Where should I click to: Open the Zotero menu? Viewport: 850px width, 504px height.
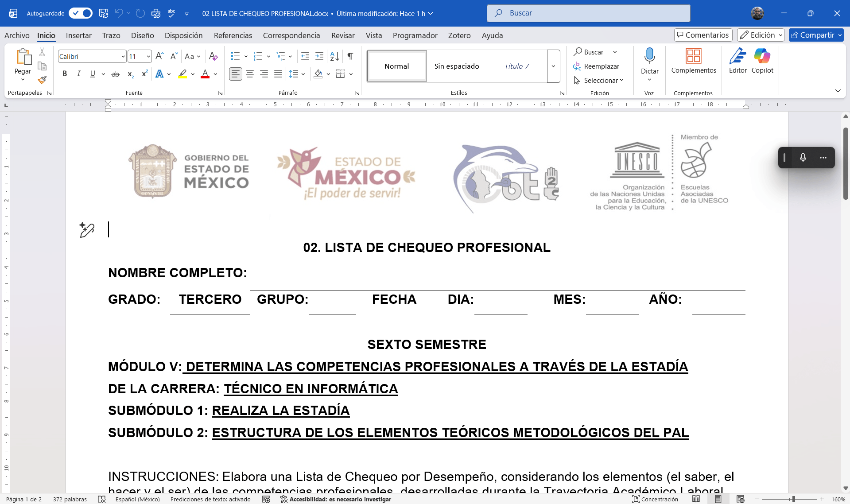[459, 35]
